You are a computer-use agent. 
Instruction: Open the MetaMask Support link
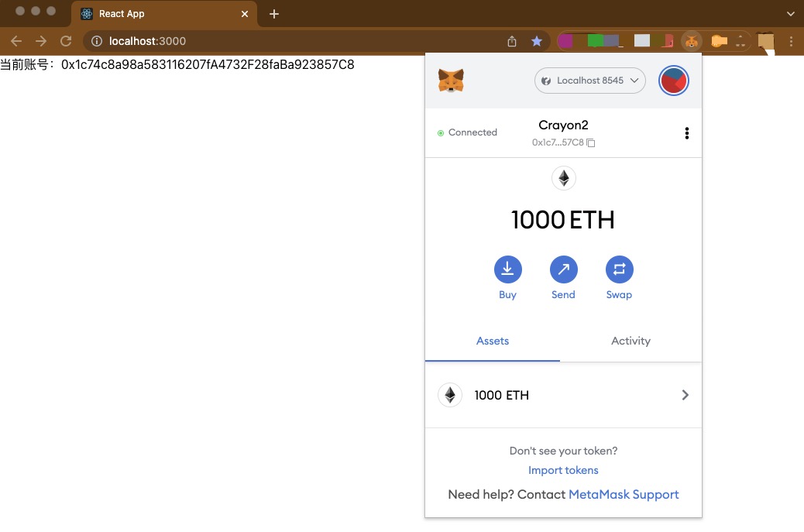(x=624, y=494)
